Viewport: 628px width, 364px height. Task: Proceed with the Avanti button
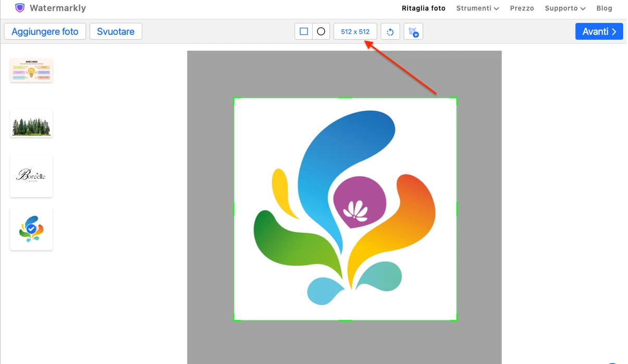click(599, 31)
